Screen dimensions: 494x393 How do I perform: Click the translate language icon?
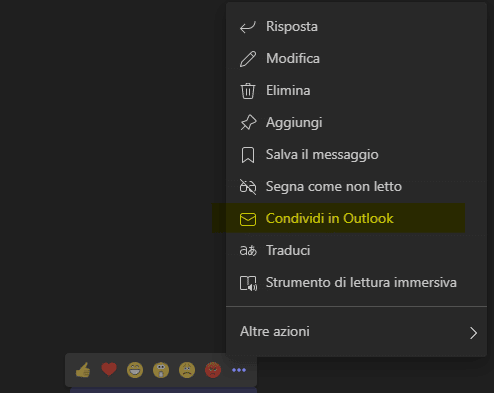tap(248, 250)
